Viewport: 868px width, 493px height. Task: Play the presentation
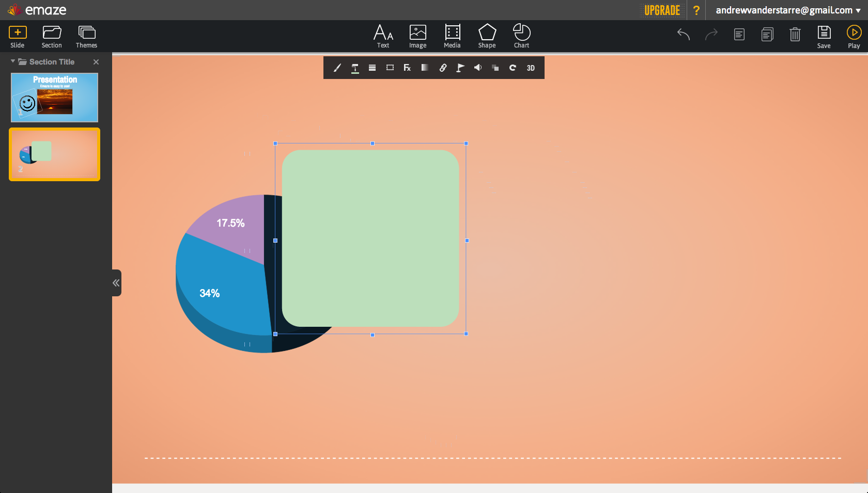pyautogui.click(x=854, y=37)
